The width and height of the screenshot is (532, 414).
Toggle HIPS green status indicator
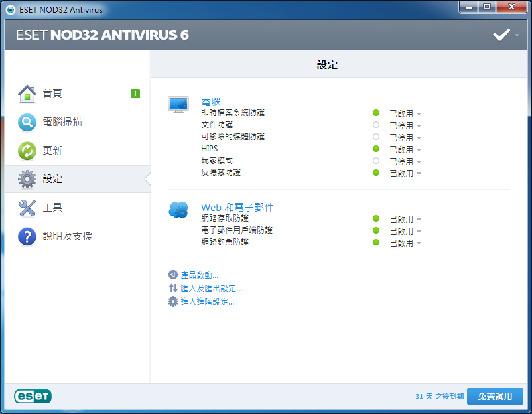[376, 149]
